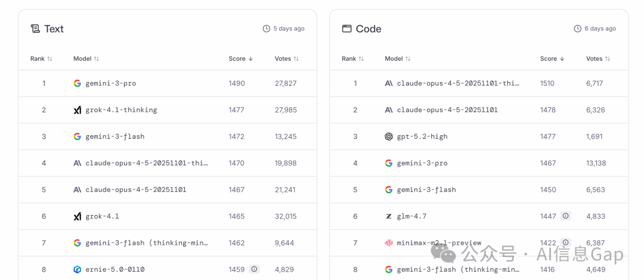Open gpt-5.2-high model entry
The height and width of the screenshot is (280, 644).
pyautogui.click(x=422, y=136)
